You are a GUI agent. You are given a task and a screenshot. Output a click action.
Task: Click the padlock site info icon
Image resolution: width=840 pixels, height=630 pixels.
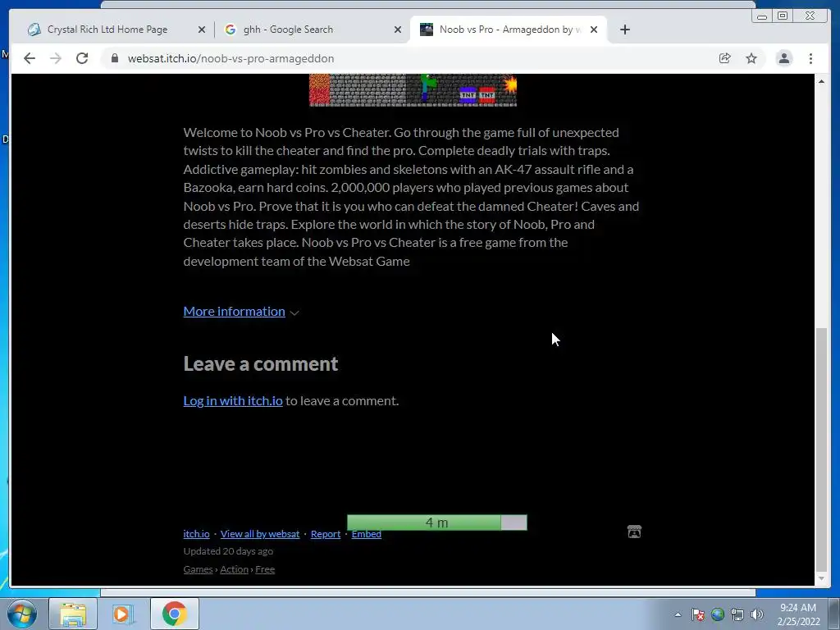[x=114, y=58]
